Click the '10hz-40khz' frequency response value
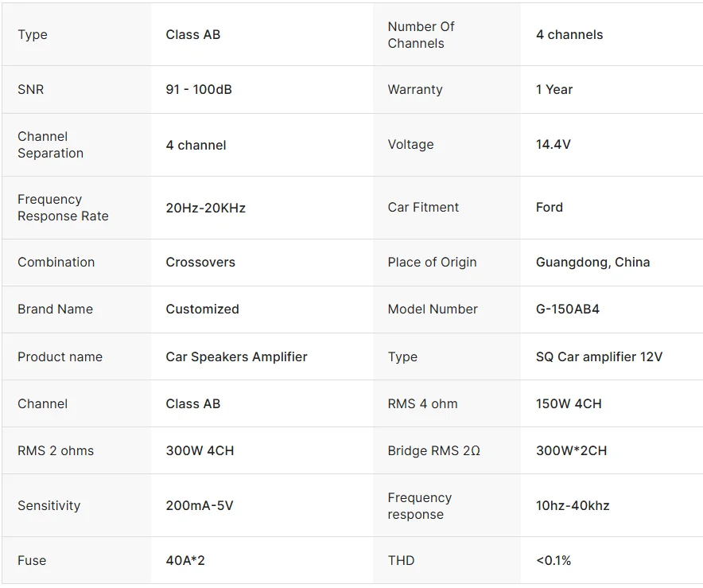This screenshot has width=703, height=588. 573,505
